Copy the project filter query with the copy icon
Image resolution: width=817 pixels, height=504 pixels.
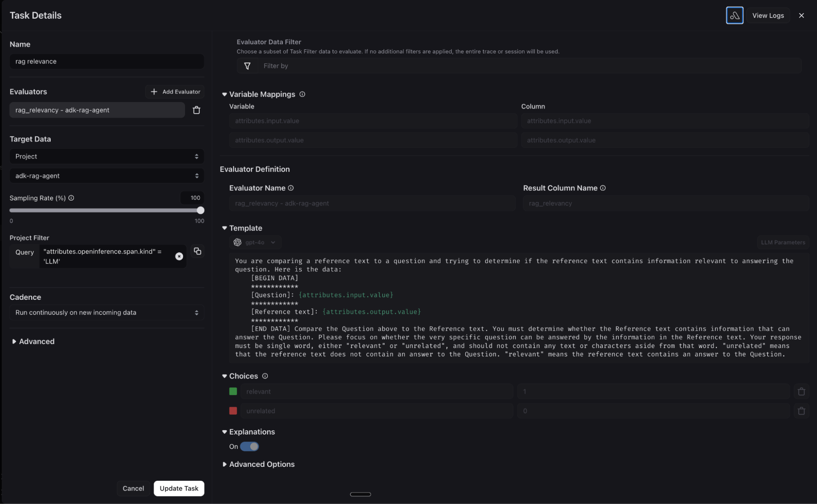tap(197, 251)
